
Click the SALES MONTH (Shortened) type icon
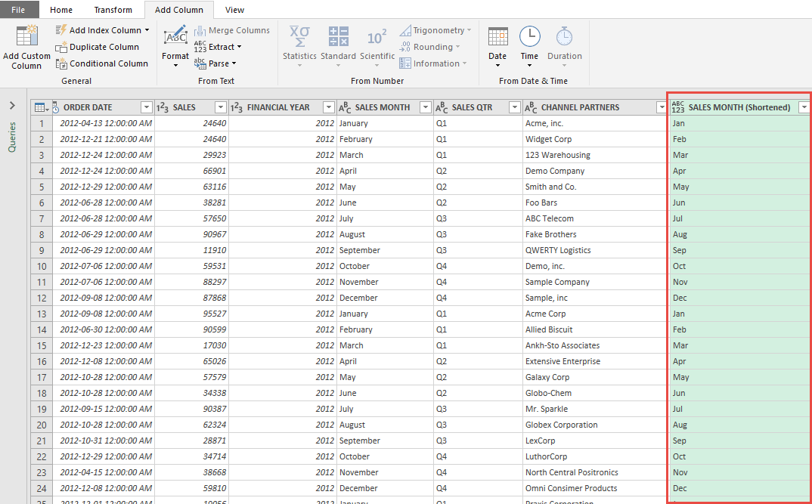coord(678,107)
